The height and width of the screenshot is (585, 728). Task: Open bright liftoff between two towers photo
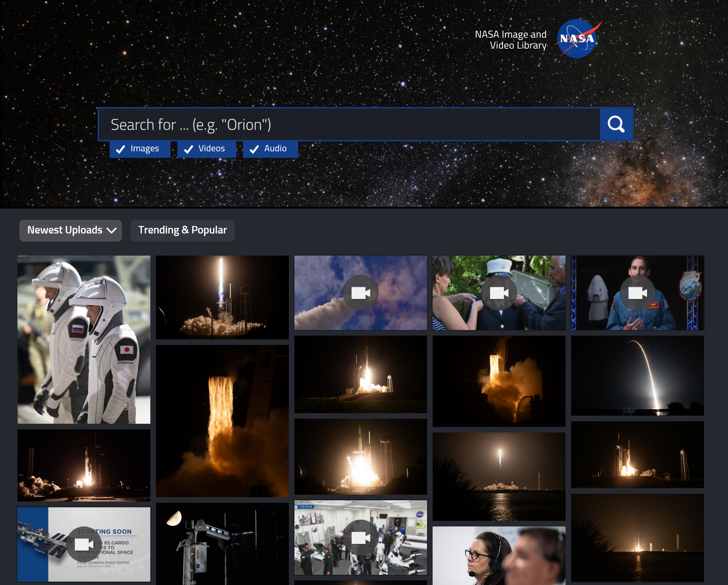pyautogui.click(x=361, y=457)
